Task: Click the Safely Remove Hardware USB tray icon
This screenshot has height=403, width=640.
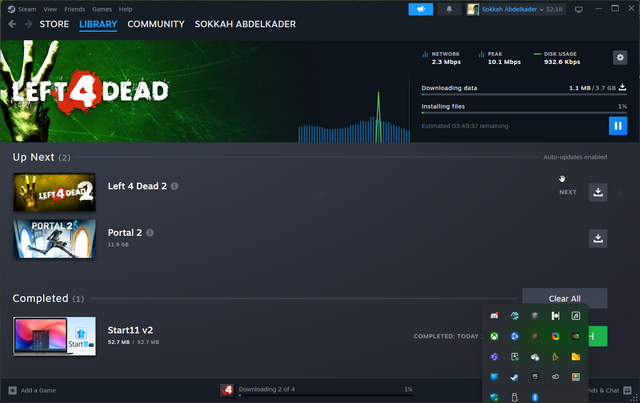Action: click(515, 397)
